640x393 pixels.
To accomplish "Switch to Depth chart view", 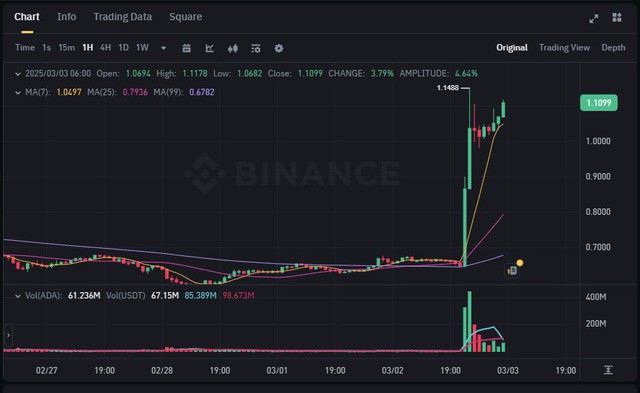I will click(x=613, y=48).
